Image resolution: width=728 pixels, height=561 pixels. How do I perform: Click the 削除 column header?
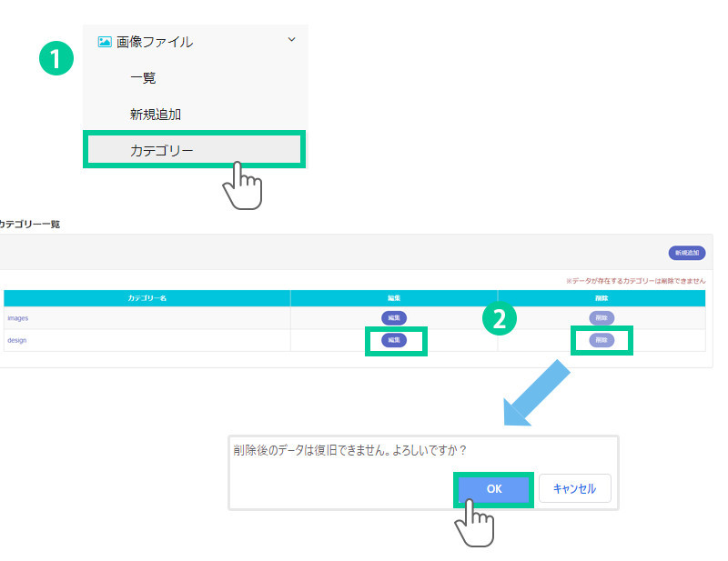tap(602, 298)
